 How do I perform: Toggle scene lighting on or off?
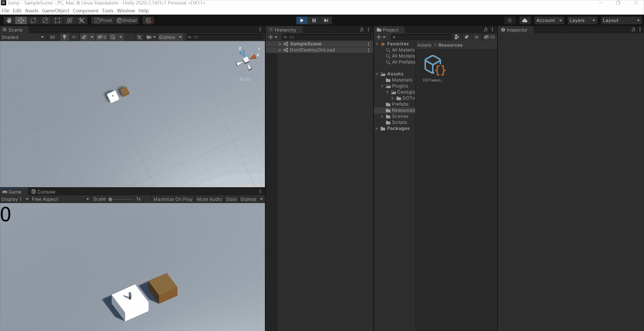65,37
